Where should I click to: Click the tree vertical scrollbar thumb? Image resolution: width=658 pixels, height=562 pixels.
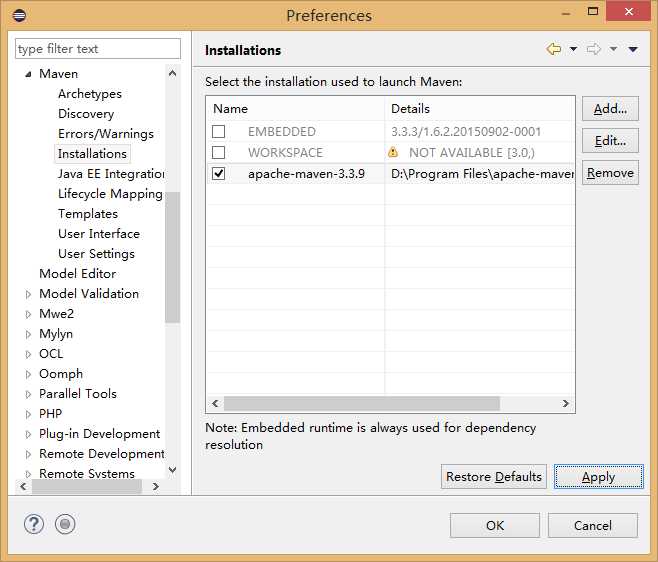(172, 257)
